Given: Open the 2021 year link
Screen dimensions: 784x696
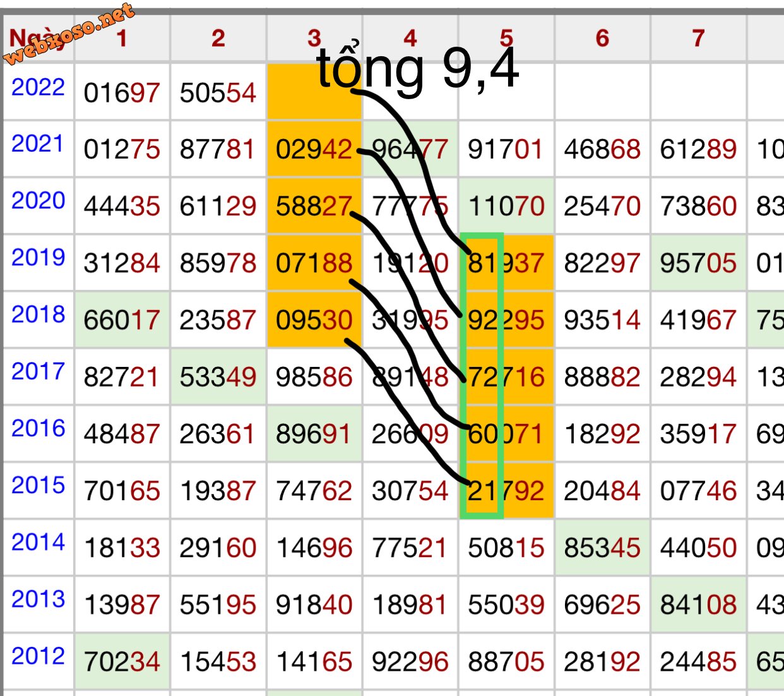Looking at the screenshot, I should [38, 144].
